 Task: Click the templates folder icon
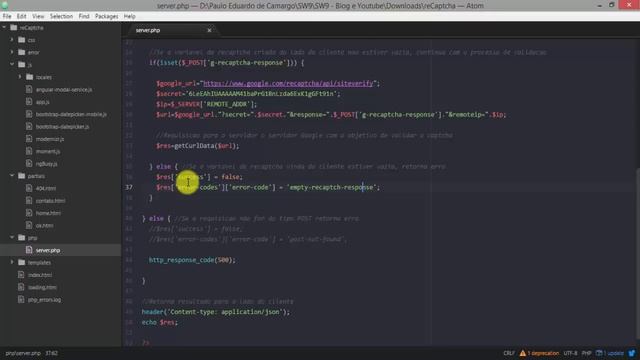(22, 262)
